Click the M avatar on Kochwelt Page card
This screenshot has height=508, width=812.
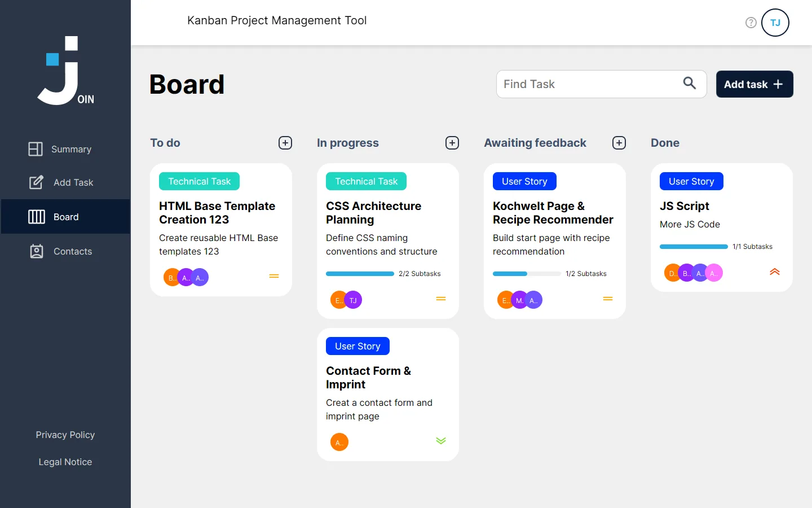pyautogui.click(x=519, y=300)
